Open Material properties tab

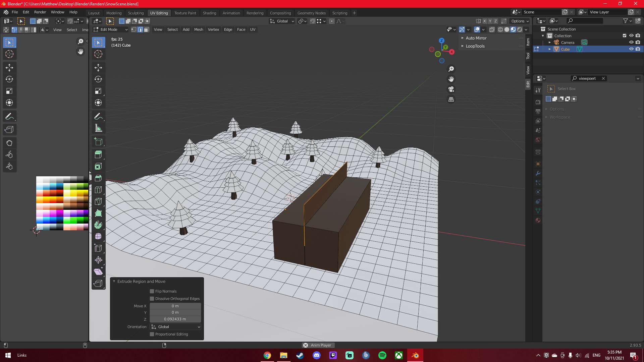pos(538,220)
